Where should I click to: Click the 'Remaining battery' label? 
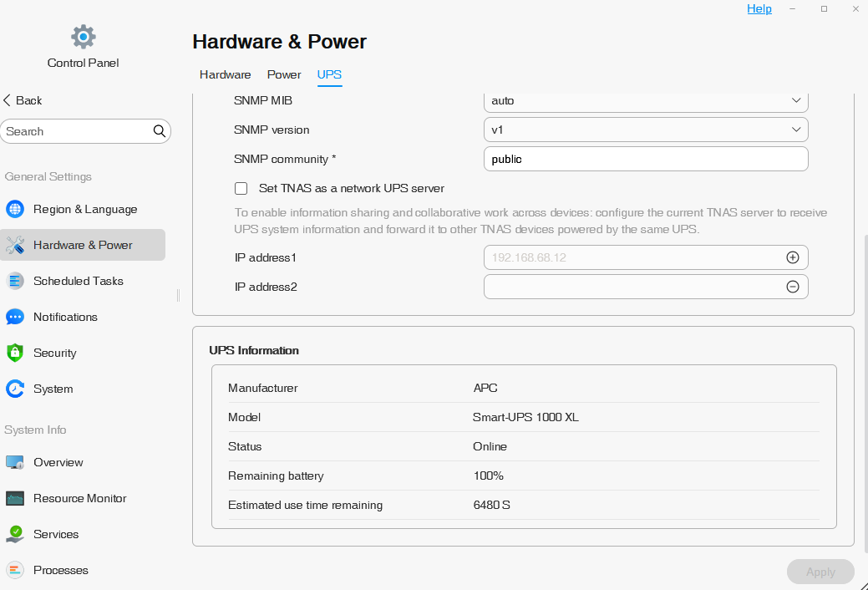pyautogui.click(x=276, y=476)
